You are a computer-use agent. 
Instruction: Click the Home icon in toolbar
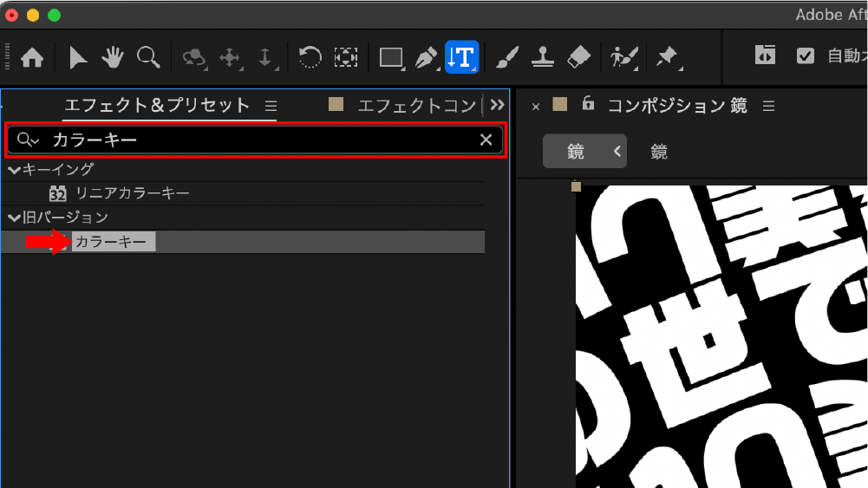32,57
